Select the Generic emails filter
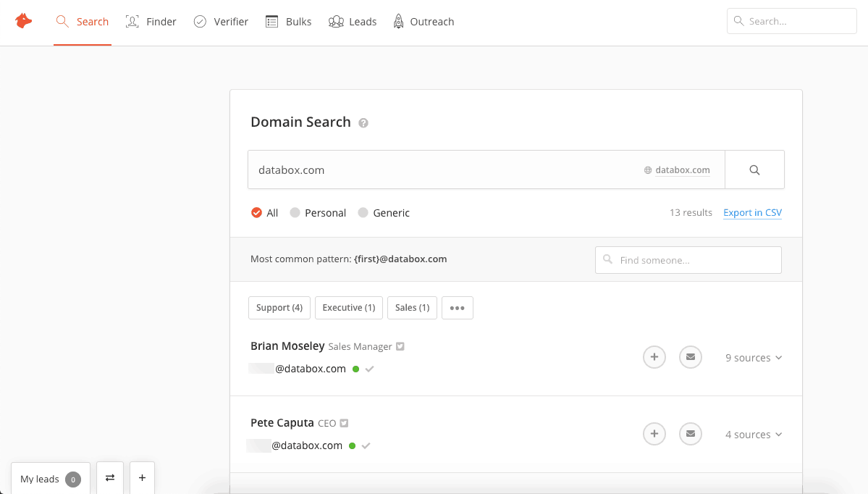The height and width of the screenshot is (494, 868). point(363,213)
